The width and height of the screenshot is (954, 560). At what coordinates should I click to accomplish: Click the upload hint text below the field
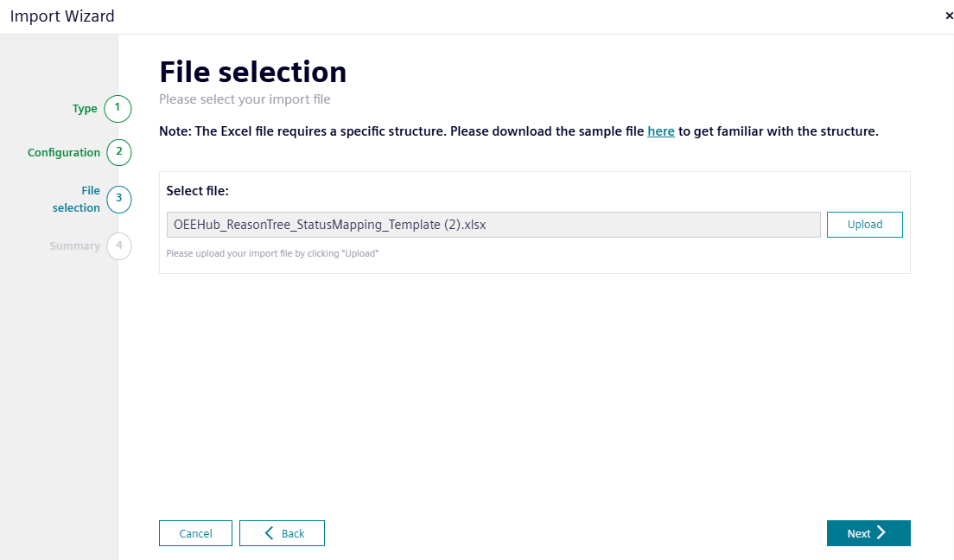(x=272, y=253)
